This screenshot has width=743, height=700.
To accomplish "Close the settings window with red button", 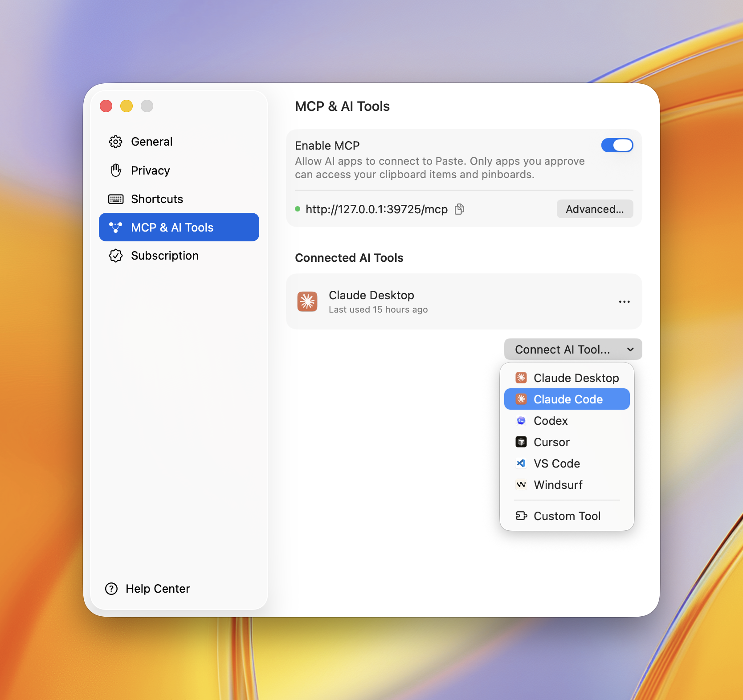I will click(106, 106).
